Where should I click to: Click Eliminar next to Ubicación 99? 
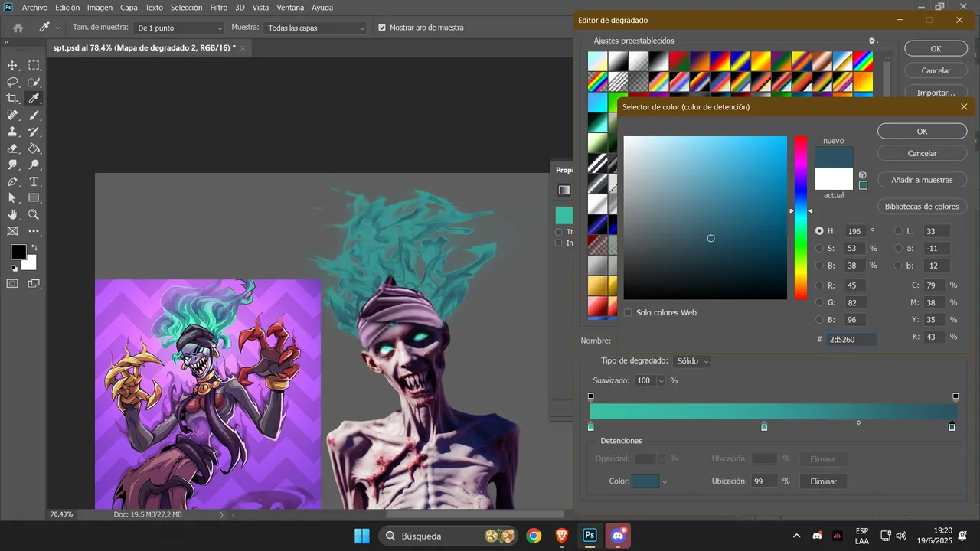point(823,481)
